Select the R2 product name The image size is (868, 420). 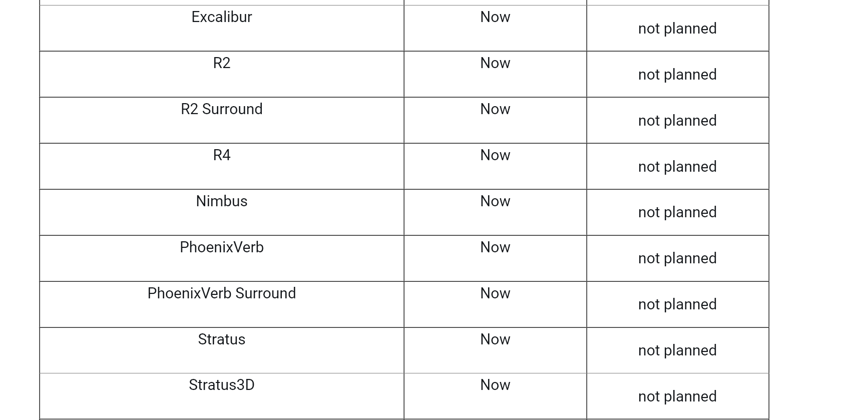(x=221, y=63)
